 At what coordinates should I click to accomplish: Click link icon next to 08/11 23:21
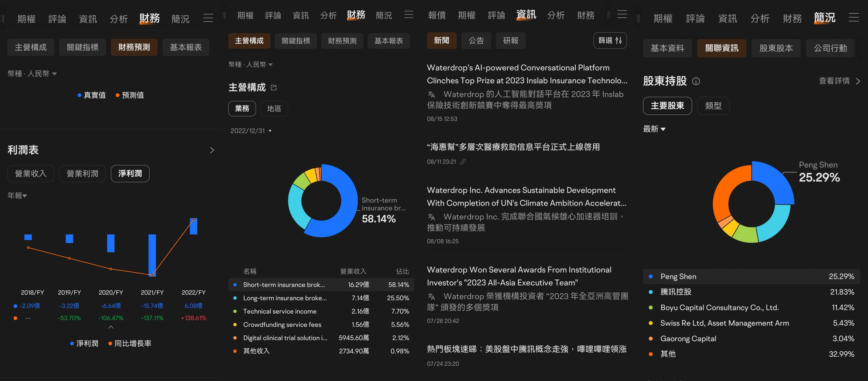[x=463, y=162]
